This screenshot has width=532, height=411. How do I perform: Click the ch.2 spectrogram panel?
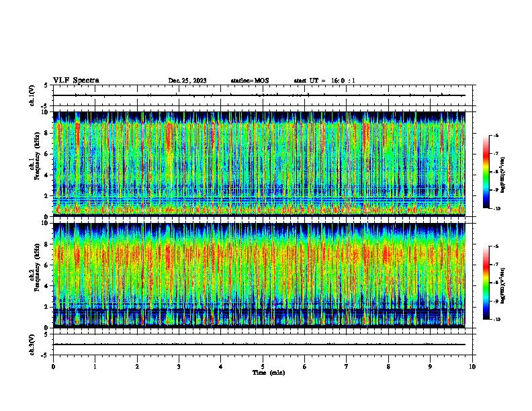click(259, 275)
